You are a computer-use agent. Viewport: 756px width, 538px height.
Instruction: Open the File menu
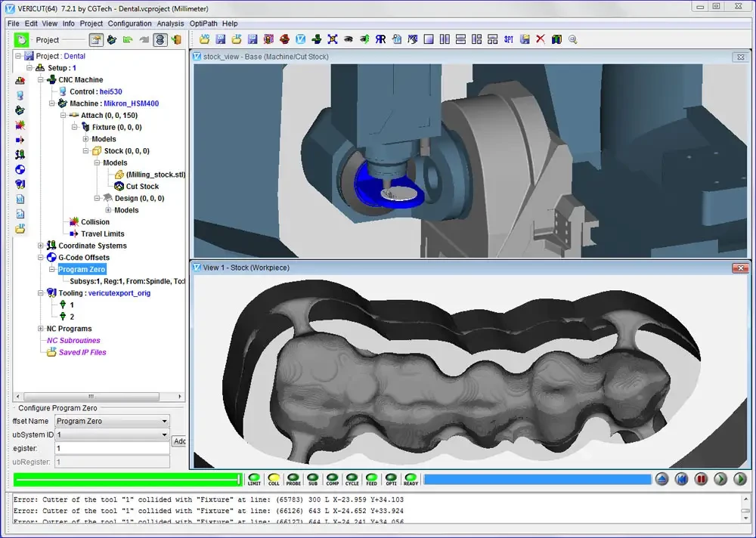(14, 23)
